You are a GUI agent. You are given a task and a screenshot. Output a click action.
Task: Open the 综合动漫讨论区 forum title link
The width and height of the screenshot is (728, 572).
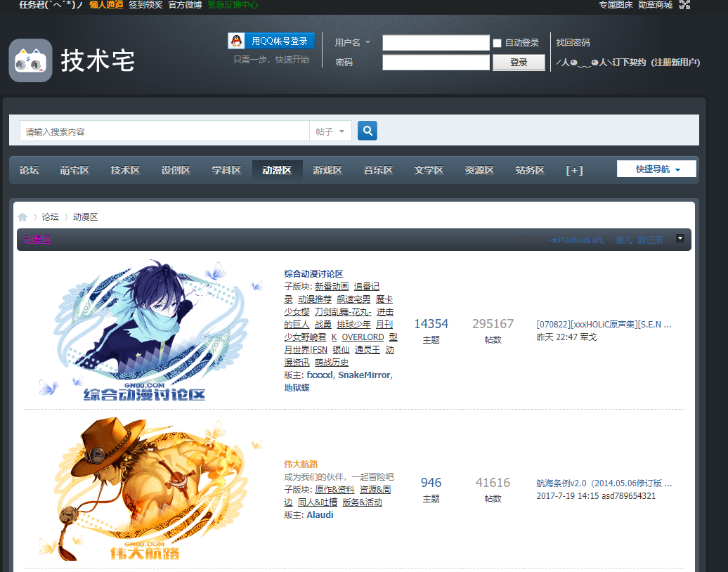313,273
